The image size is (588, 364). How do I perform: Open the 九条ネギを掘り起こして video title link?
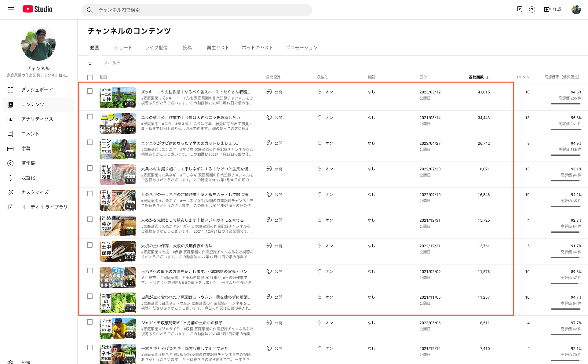(195, 169)
